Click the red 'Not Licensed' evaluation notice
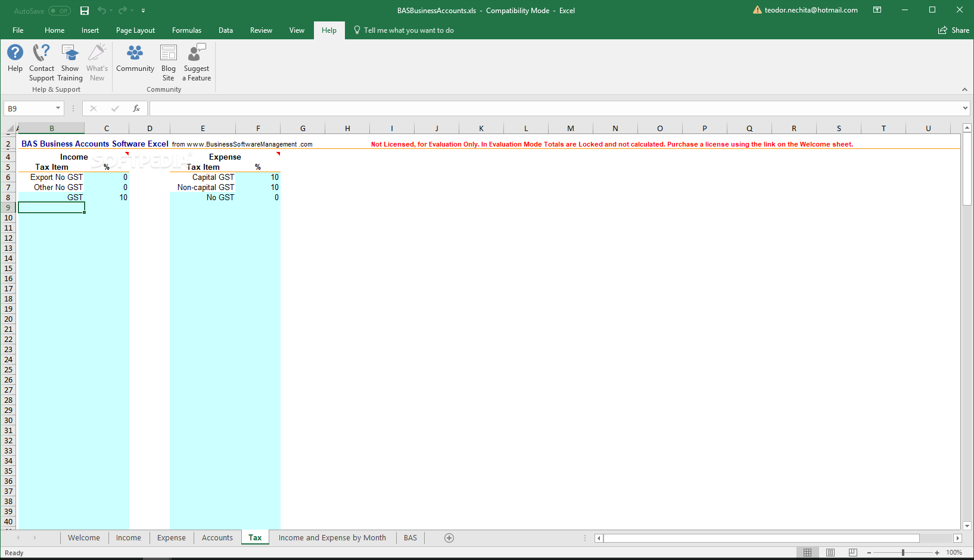This screenshot has height=560, width=974. pyautogui.click(x=612, y=144)
